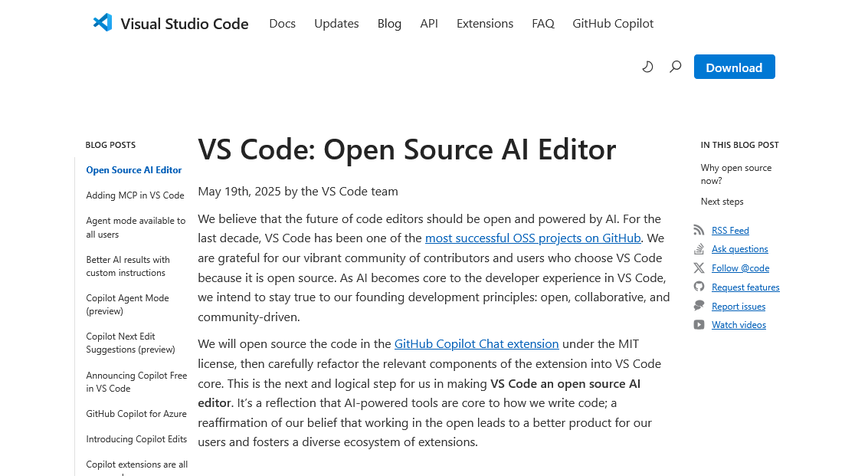Open the Adding MCP in VS Code post
Screen dimensions: 868x476
(135, 195)
